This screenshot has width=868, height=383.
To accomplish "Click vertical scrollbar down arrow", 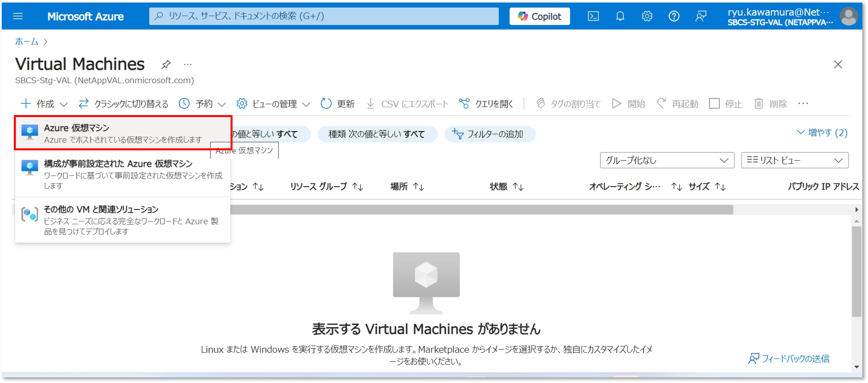I will (856, 367).
